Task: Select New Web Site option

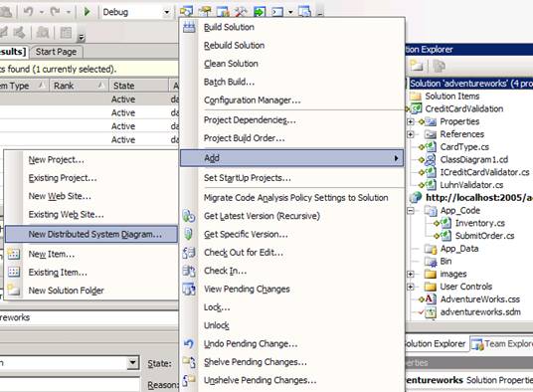Action: click(60, 196)
